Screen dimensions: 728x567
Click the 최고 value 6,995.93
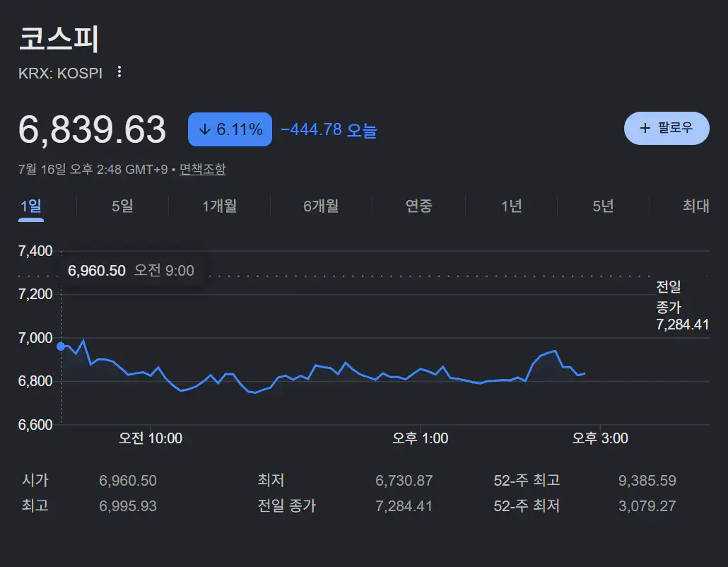[x=128, y=505]
